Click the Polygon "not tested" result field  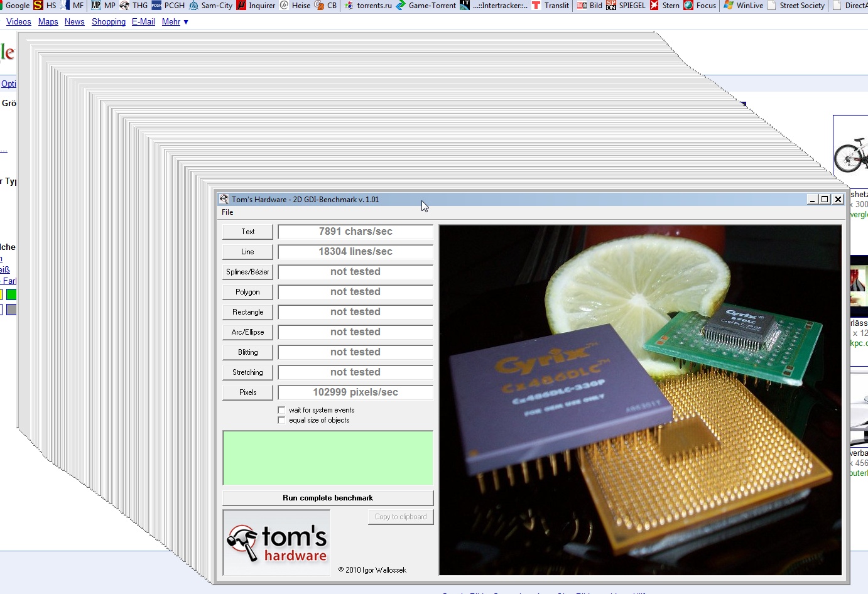[x=355, y=292]
